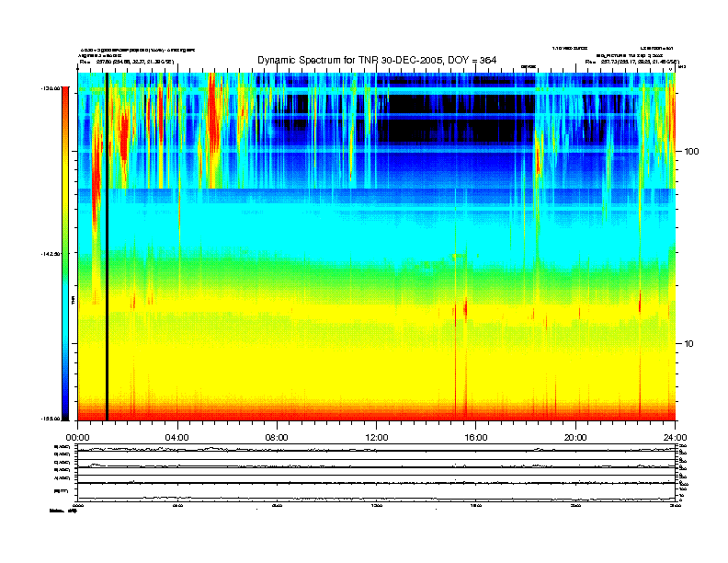Click the 20:00 time axis label
Screen dimensions: 728x563
point(575,438)
